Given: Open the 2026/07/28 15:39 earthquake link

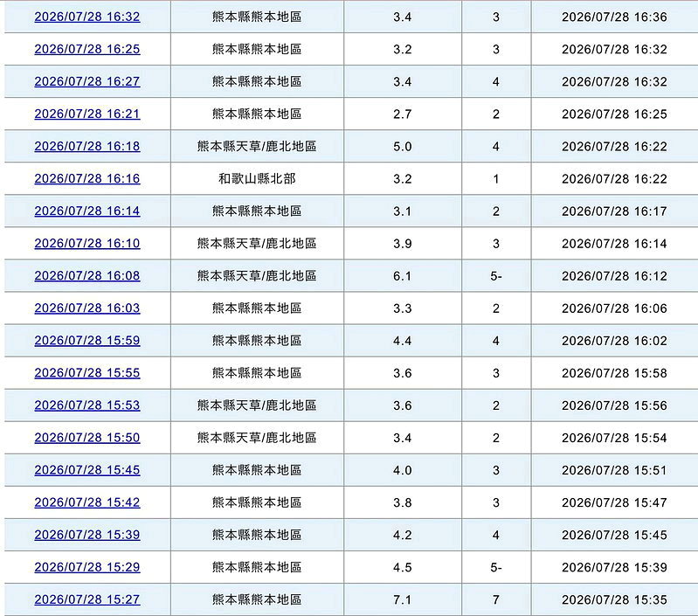Looking at the screenshot, I should (87, 535).
